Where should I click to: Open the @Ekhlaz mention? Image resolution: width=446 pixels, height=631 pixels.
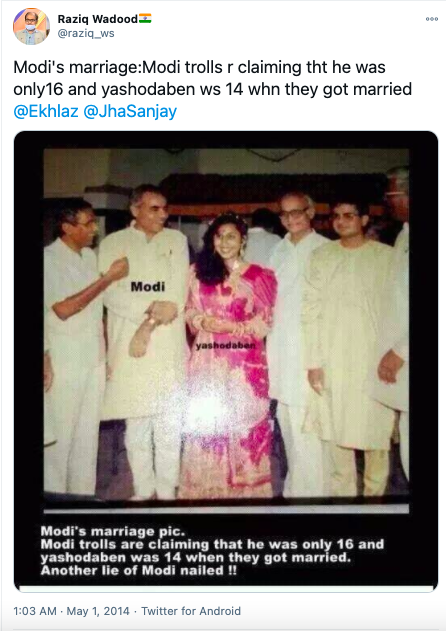point(46,111)
